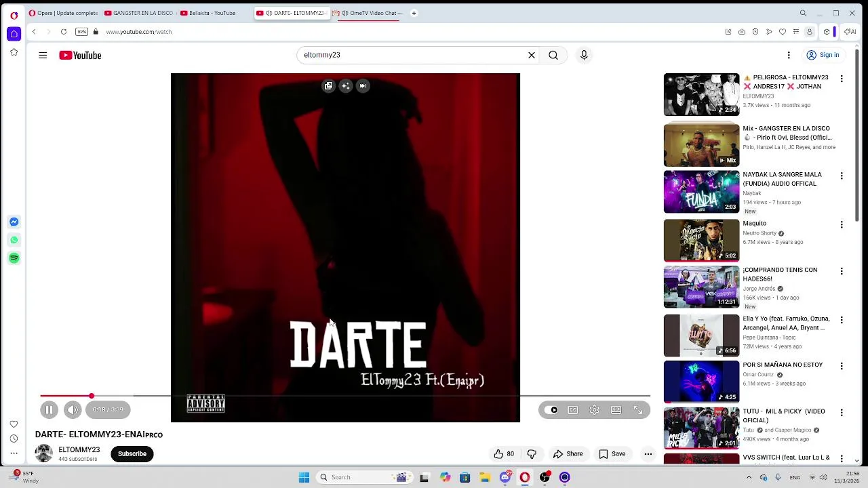This screenshot has width=868, height=488.
Task: Open ELTOMMY23 channel avatar
Action: [x=44, y=453]
